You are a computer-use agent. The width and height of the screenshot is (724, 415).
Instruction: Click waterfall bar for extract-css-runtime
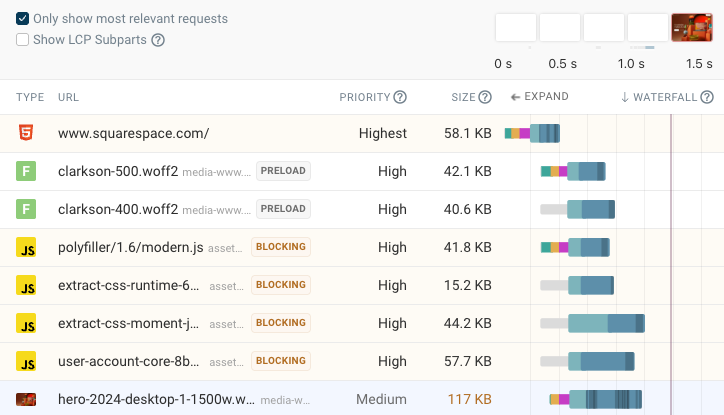click(577, 285)
